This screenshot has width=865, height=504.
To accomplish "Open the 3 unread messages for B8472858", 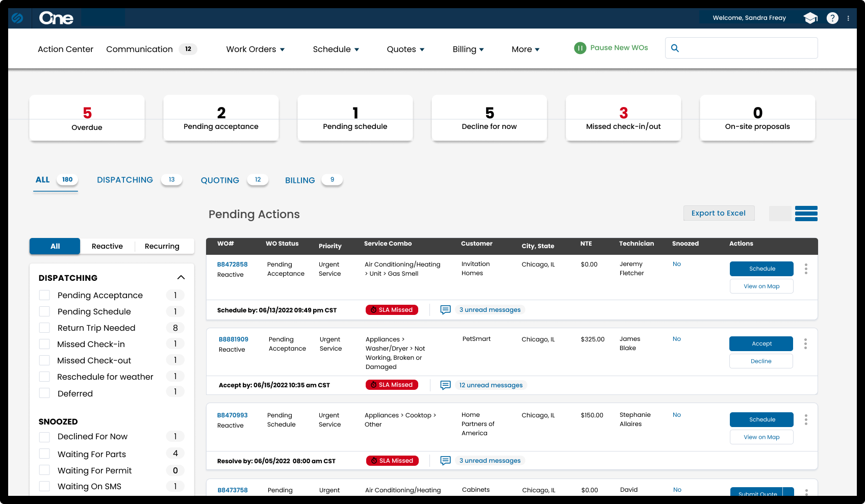I will coord(490,309).
